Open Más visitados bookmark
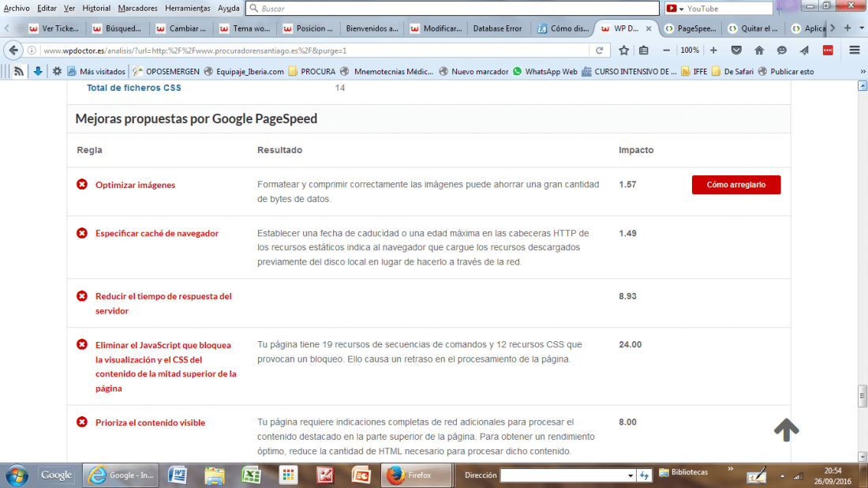 click(96, 71)
